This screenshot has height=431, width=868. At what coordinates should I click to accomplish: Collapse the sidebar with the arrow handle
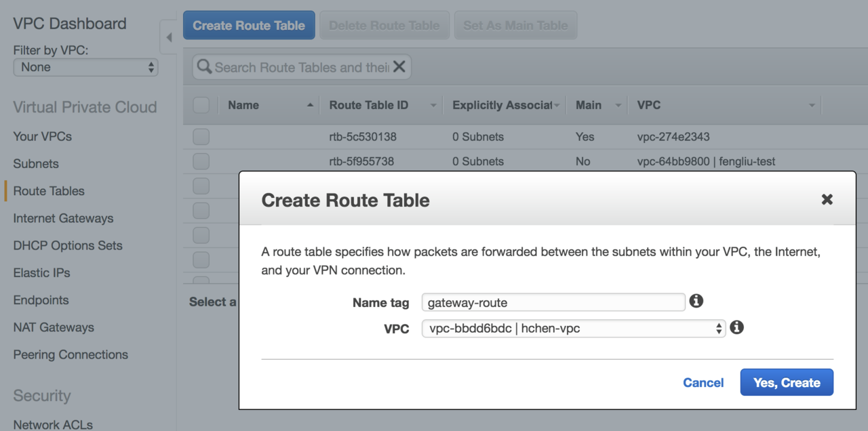(x=169, y=37)
